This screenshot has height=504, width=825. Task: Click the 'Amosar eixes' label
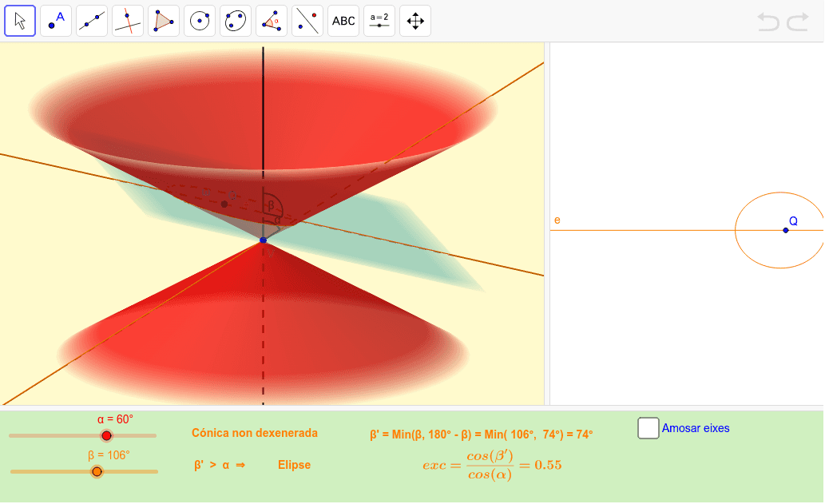click(x=696, y=428)
